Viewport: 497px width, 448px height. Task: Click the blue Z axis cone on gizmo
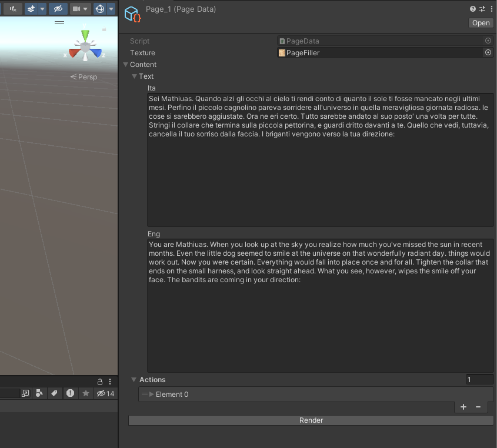(x=96, y=52)
